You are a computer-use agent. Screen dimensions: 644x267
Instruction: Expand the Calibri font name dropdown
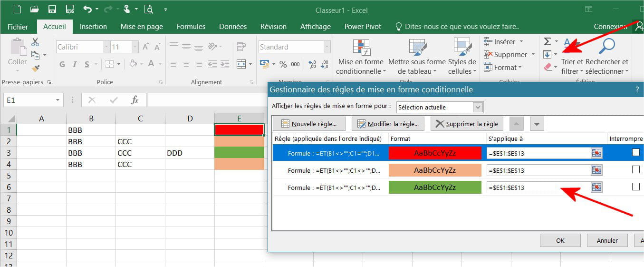[x=106, y=47]
